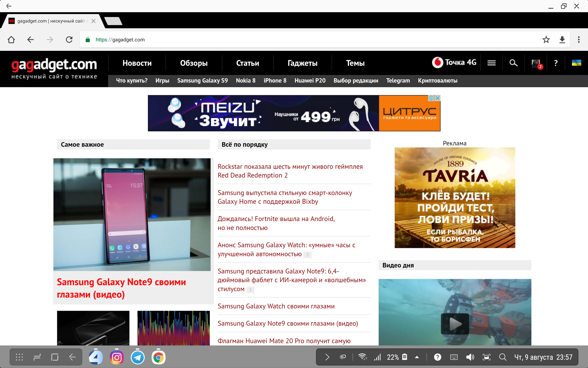
Task: Open the Что купить? link
Action: pyautogui.click(x=132, y=80)
